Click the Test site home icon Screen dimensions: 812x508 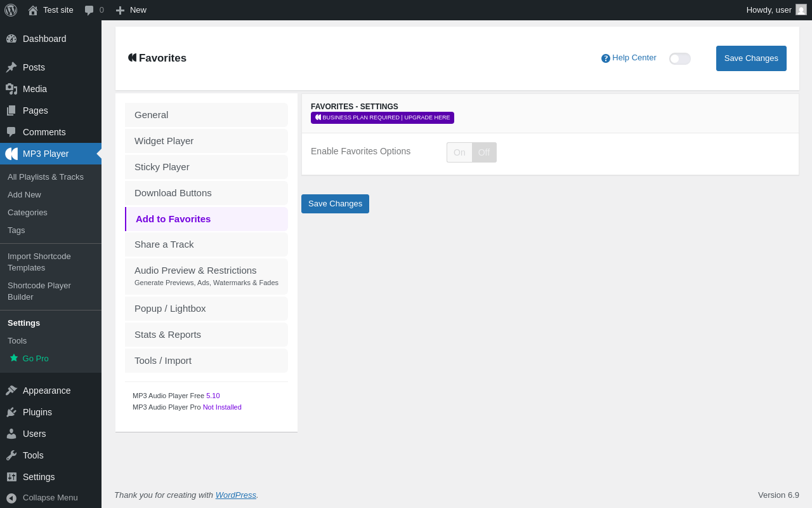33,10
